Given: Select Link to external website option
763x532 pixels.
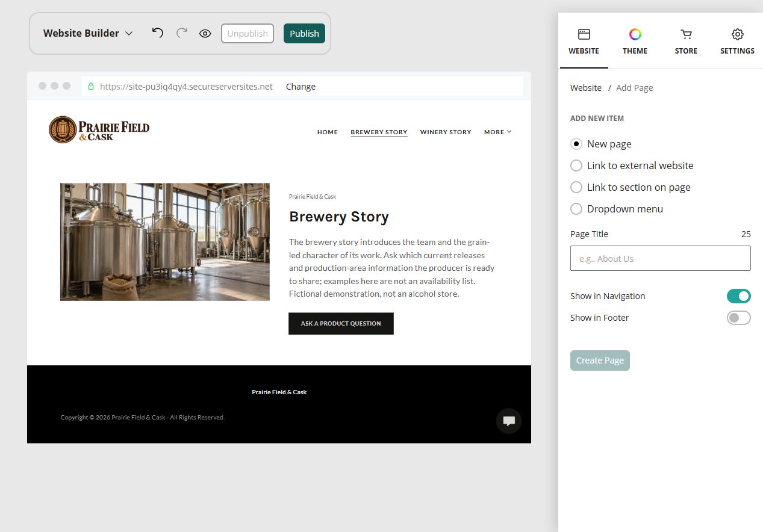Looking at the screenshot, I should pyautogui.click(x=576, y=165).
